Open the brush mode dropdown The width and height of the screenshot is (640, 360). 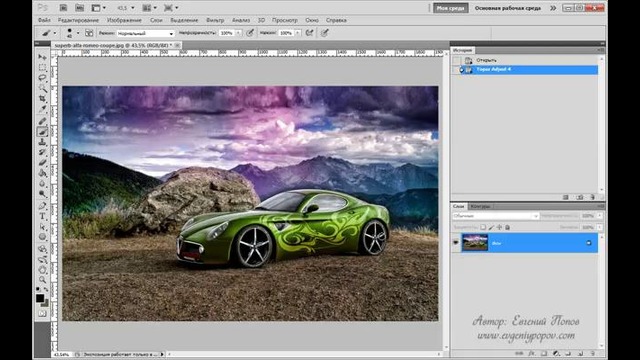click(x=146, y=33)
